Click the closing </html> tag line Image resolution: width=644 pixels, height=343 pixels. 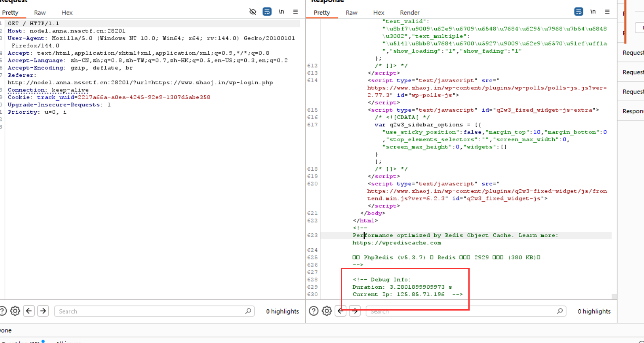click(366, 221)
